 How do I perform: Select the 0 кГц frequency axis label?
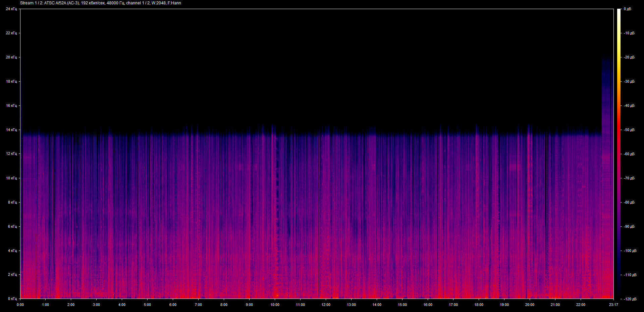tap(12, 299)
